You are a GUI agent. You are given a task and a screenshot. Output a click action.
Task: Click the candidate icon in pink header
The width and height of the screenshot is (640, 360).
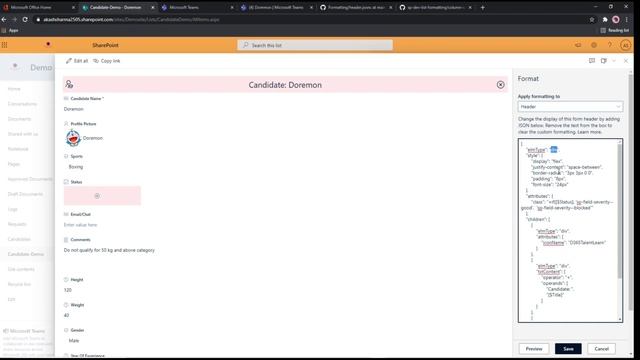pyautogui.click(x=69, y=84)
